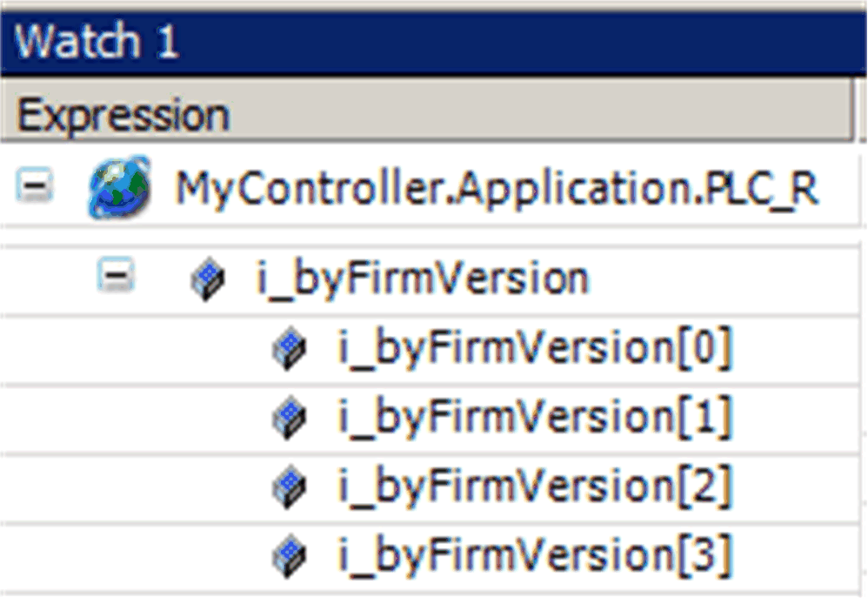Click the column divider right of Expression
This screenshot has width=868, height=604.
point(856,111)
